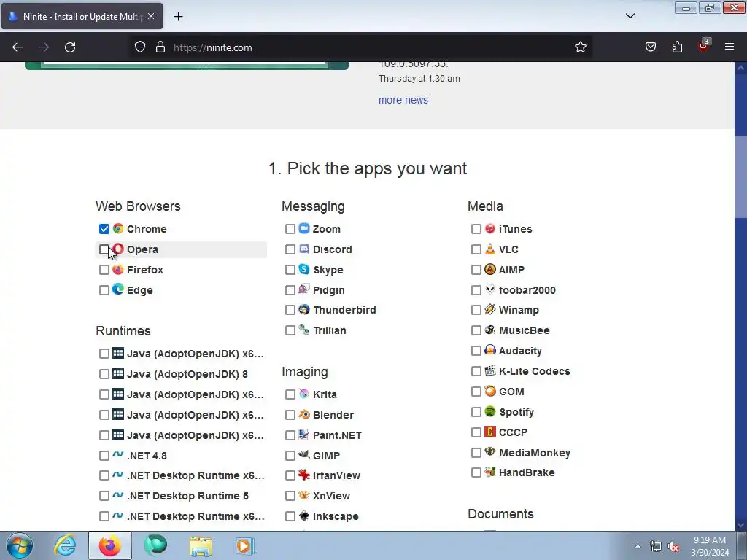747x560 pixels.
Task: Click the CCCP label
Action: click(513, 432)
